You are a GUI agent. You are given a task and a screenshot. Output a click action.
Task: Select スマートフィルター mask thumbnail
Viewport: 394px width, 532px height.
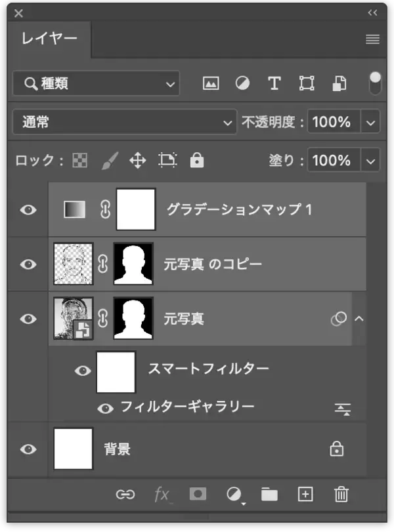116,372
